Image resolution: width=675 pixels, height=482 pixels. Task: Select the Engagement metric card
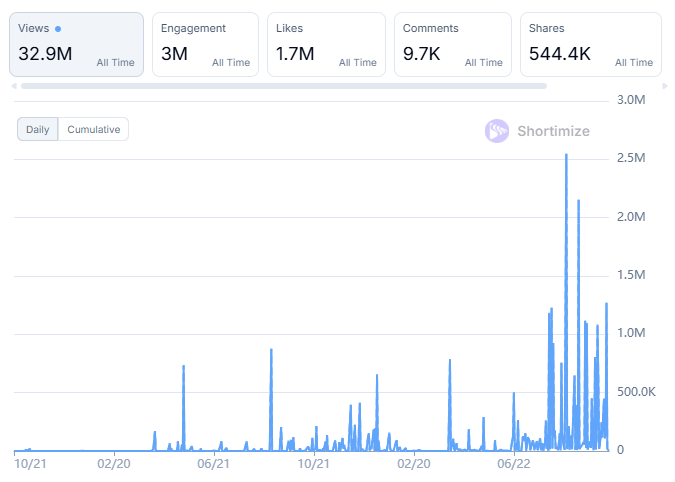point(205,45)
